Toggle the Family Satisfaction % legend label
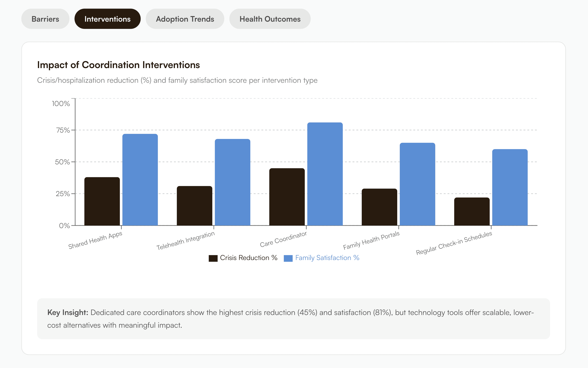 click(x=327, y=258)
